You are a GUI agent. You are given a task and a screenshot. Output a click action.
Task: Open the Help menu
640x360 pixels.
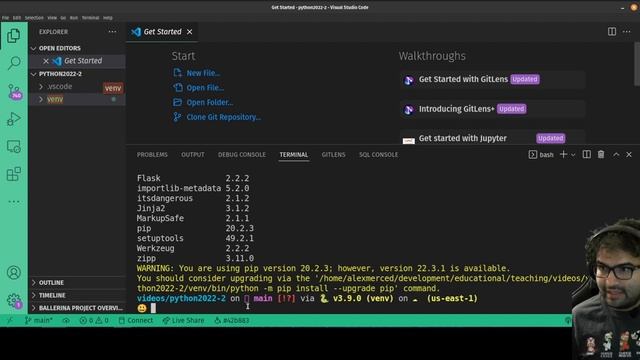tap(108, 18)
